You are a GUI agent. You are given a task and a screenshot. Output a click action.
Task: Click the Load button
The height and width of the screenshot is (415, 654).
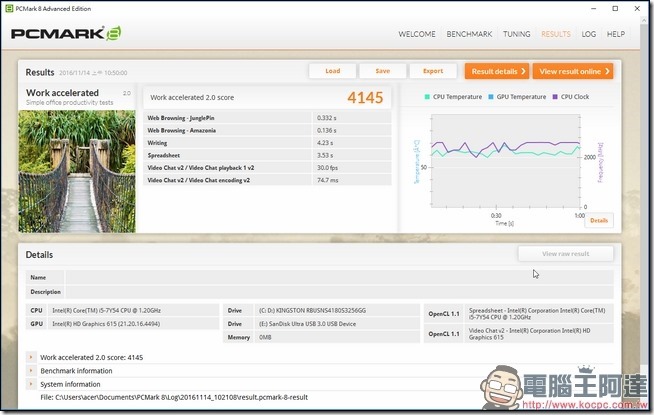coord(332,71)
